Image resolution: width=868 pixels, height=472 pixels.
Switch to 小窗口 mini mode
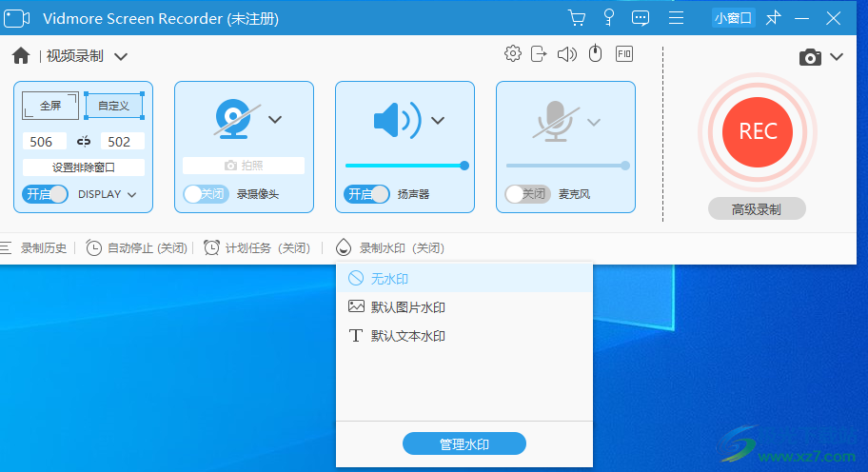[x=733, y=18]
